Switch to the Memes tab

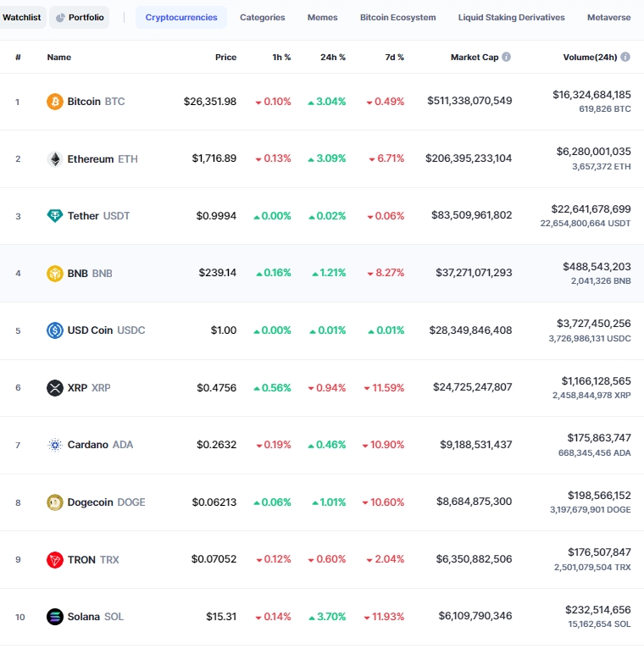322,17
